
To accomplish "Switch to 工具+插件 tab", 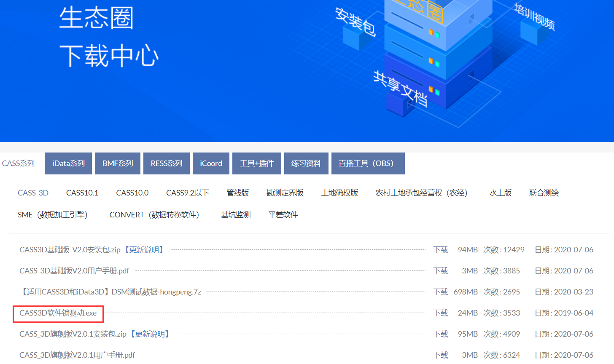I will (x=257, y=163).
